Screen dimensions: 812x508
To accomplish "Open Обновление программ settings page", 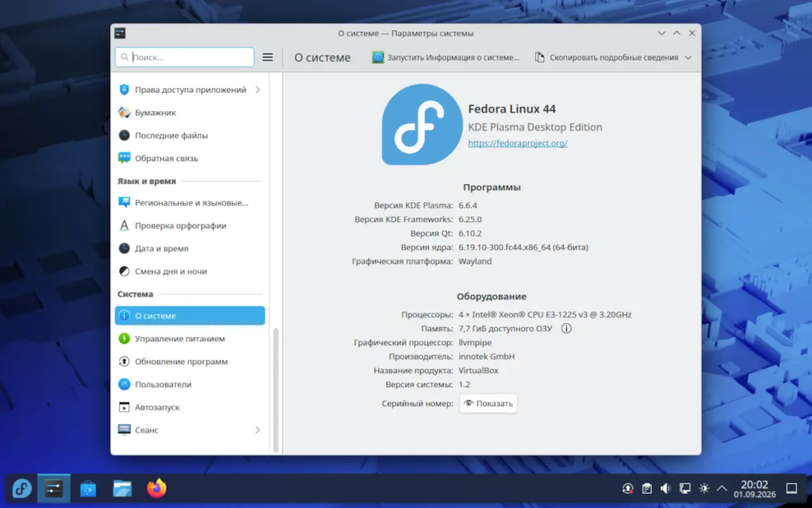I will coord(190,361).
